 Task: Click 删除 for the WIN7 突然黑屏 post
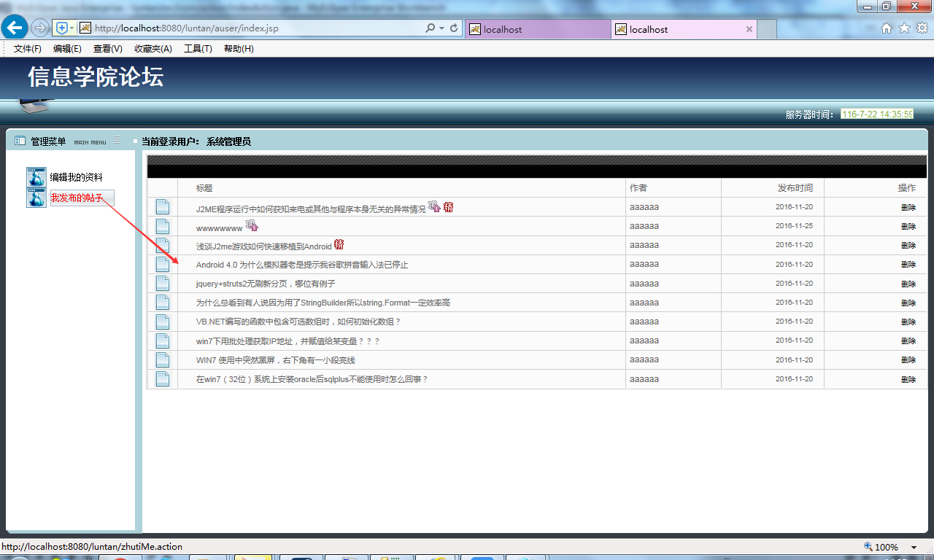[908, 359]
